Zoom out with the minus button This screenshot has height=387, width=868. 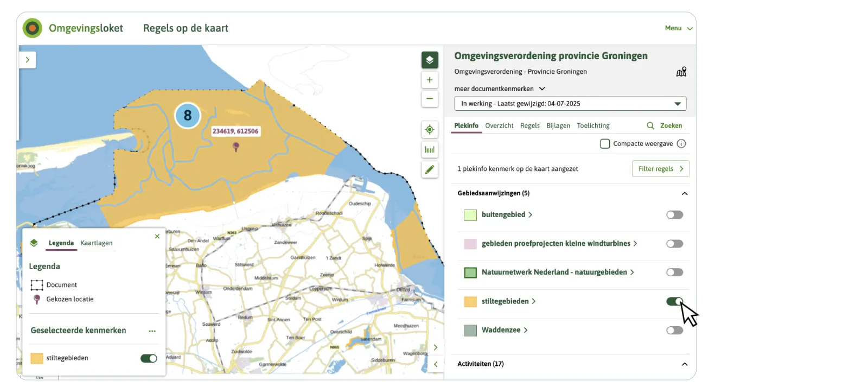[430, 99]
